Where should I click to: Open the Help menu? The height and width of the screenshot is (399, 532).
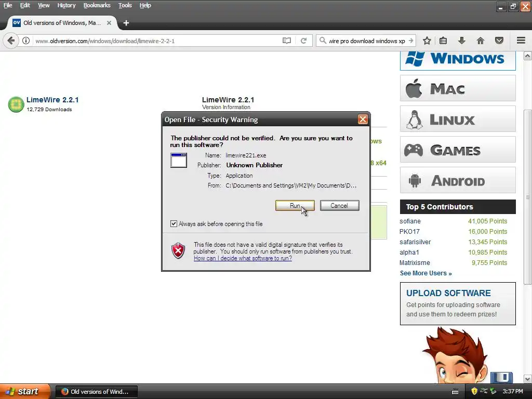145,5
